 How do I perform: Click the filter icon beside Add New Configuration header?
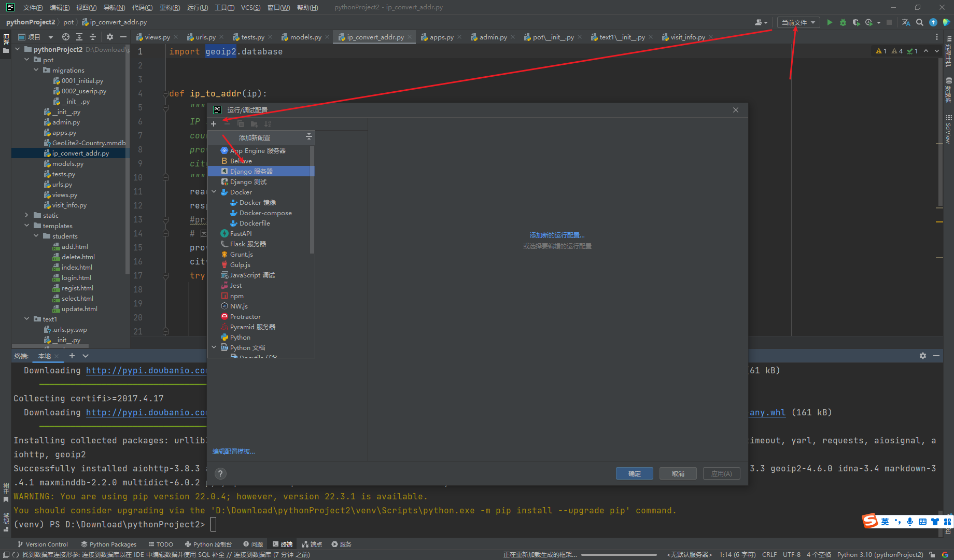click(309, 137)
